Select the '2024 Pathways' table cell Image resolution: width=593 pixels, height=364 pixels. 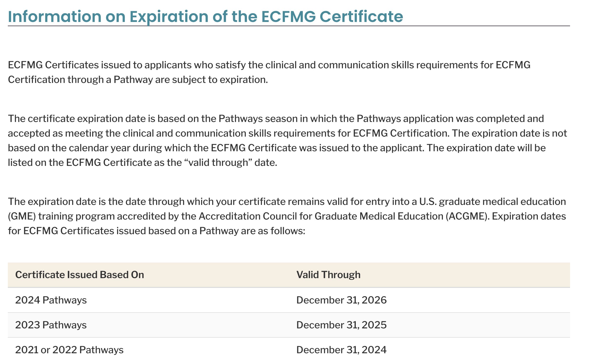click(51, 300)
